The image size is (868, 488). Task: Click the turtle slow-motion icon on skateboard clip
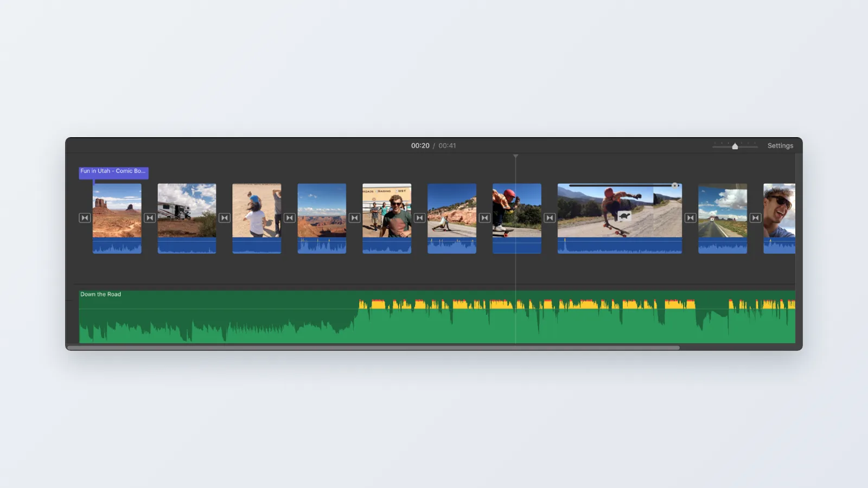(624, 216)
